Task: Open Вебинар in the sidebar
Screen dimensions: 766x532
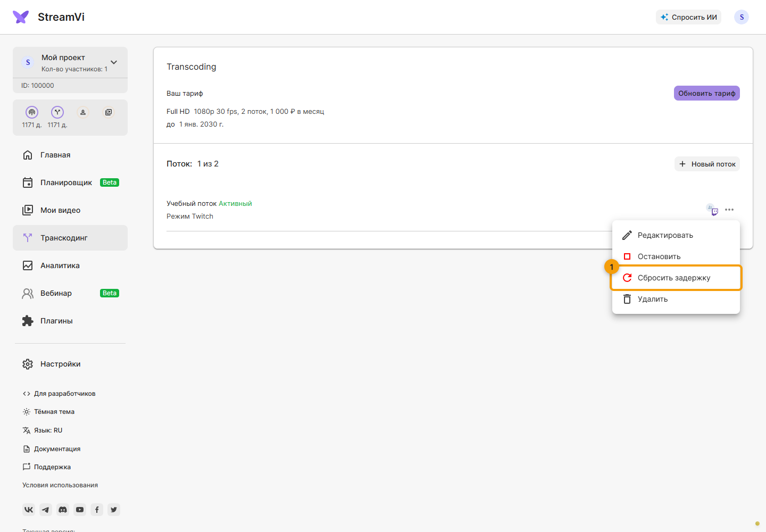Action: coord(70,293)
